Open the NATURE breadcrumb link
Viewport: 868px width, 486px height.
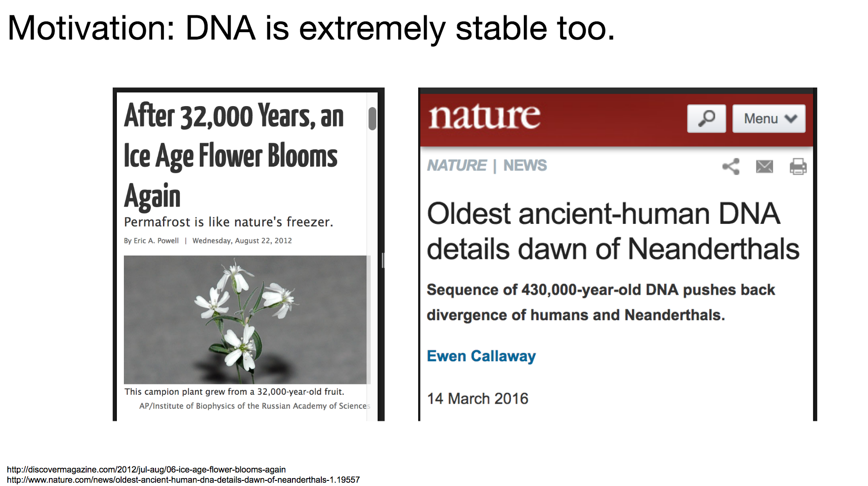coord(457,165)
